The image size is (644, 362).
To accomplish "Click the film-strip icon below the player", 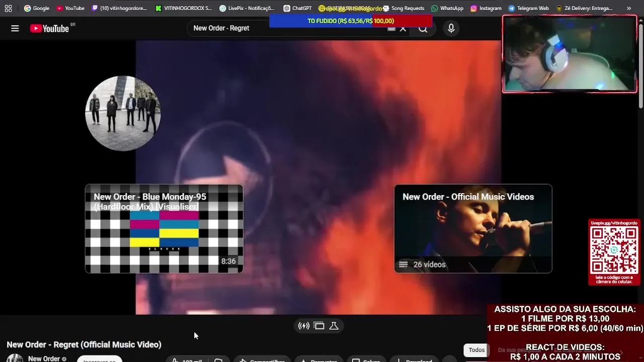I will click(x=319, y=326).
